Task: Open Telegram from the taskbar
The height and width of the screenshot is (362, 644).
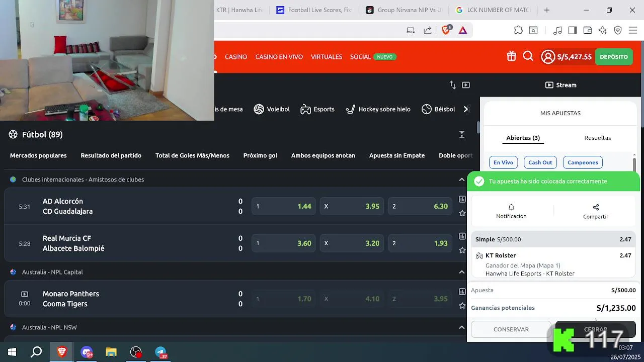Action: [160, 352]
